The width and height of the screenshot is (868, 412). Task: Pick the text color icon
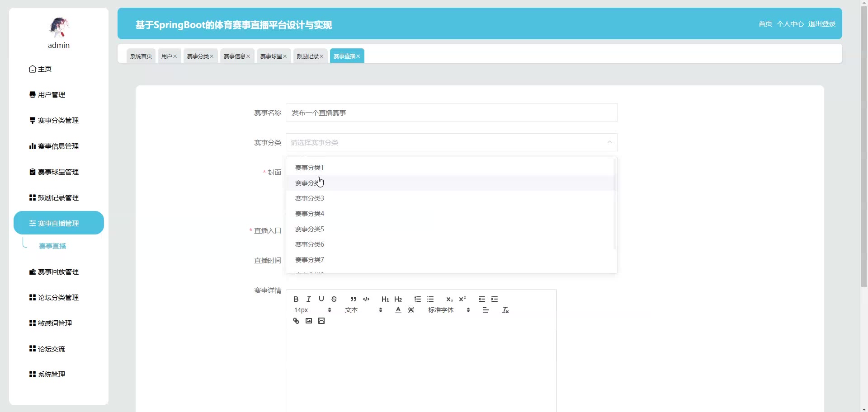click(x=398, y=310)
